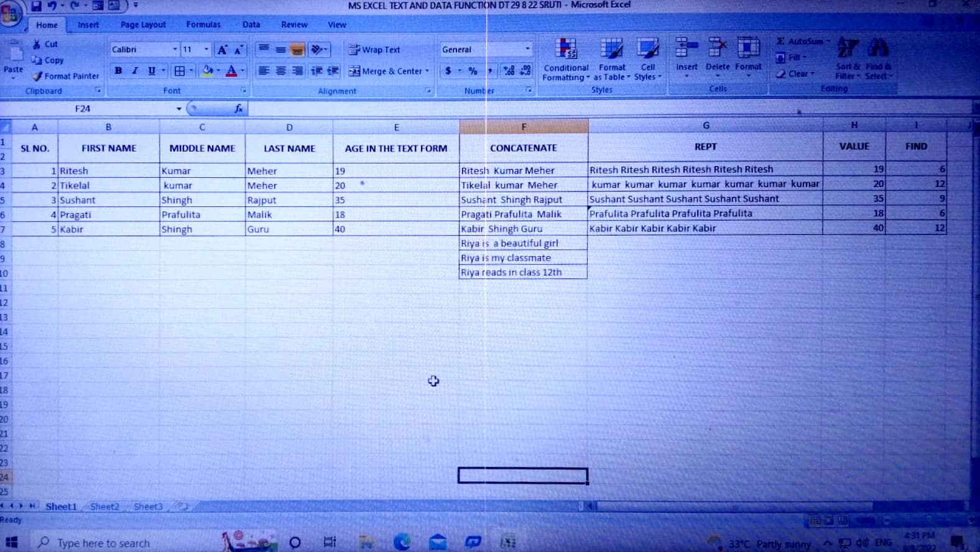The height and width of the screenshot is (552, 980).
Task: Click the Fill Color bucket swatch
Action: (208, 71)
